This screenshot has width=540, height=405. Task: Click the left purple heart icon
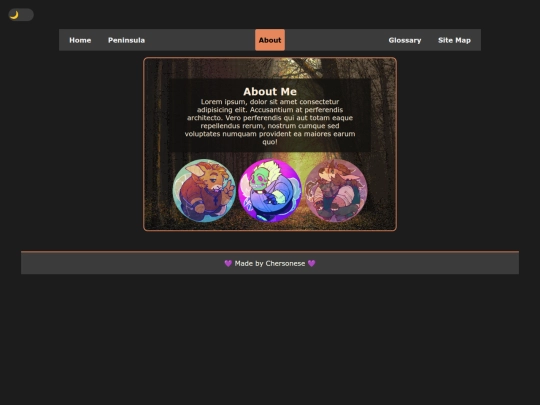(x=228, y=263)
